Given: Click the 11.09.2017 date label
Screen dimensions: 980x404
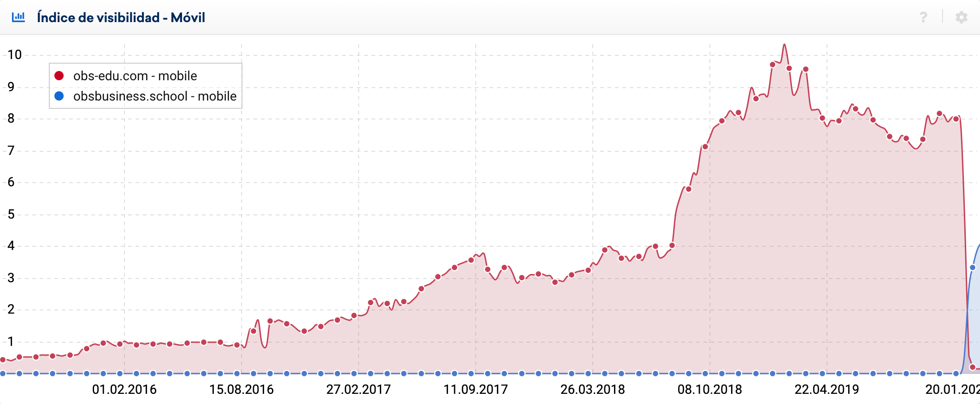Looking at the screenshot, I should (475, 390).
